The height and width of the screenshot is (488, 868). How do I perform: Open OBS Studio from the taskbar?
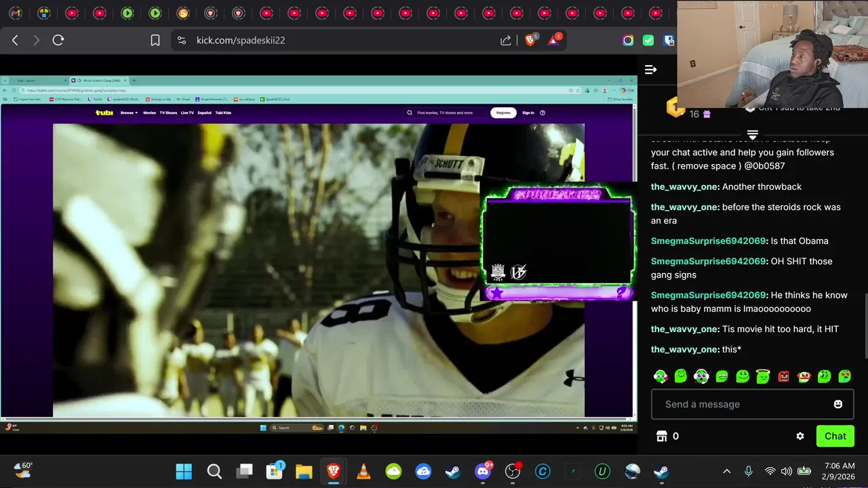click(513, 471)
